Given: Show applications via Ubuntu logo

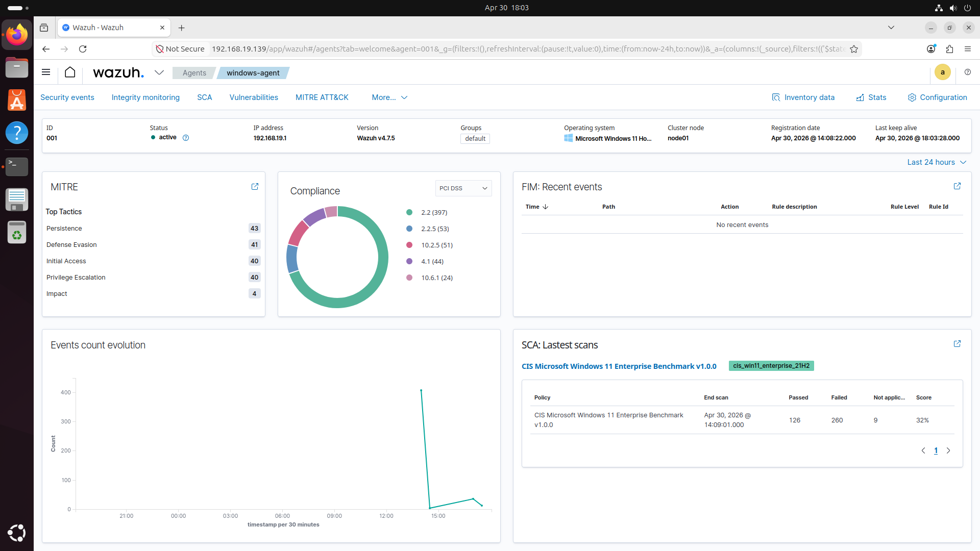Looking at the screenshot, I should coord(17,533).
